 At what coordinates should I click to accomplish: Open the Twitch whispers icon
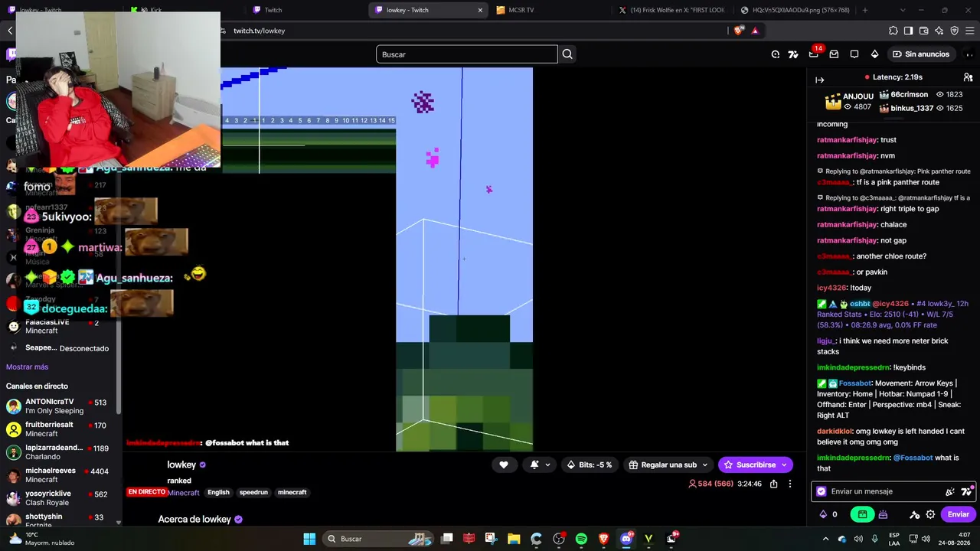tap(854, 54)
